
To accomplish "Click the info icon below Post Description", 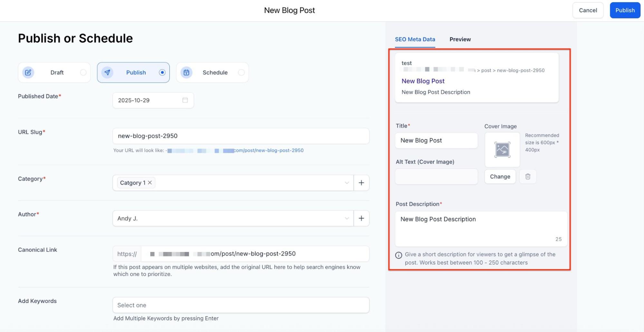I will [x=399, y=255].
